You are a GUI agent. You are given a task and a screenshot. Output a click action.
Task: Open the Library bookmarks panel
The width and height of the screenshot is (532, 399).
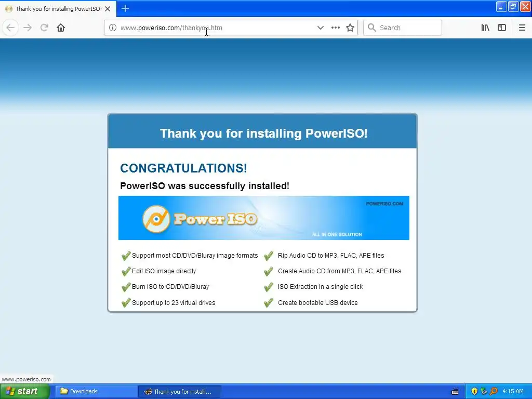(x=485, y=28)
